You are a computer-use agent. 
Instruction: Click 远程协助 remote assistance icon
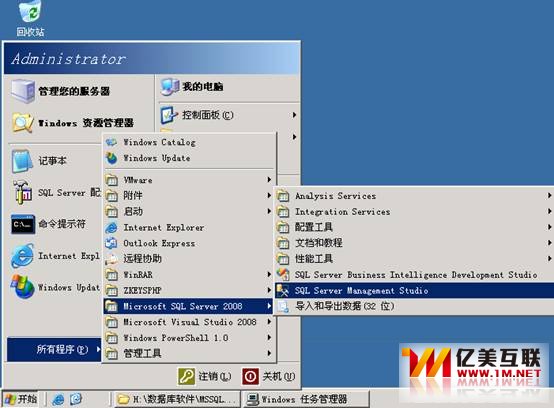[x=111, y=259]
